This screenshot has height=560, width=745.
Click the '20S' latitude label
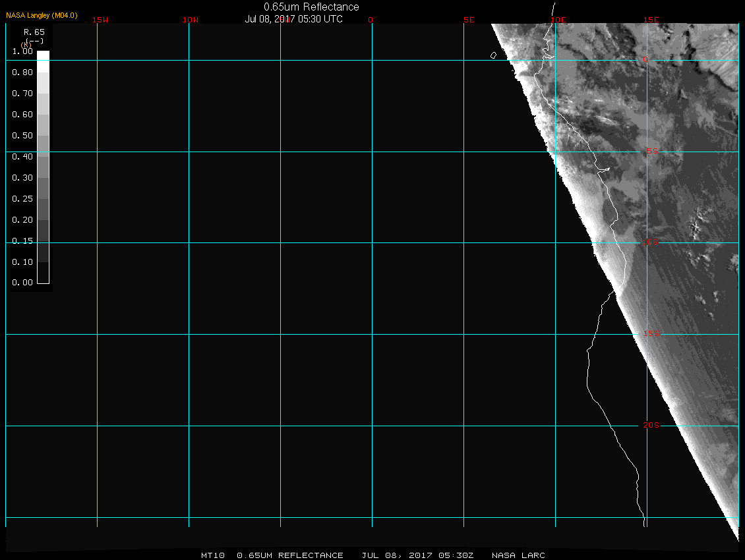click(651, 425)
